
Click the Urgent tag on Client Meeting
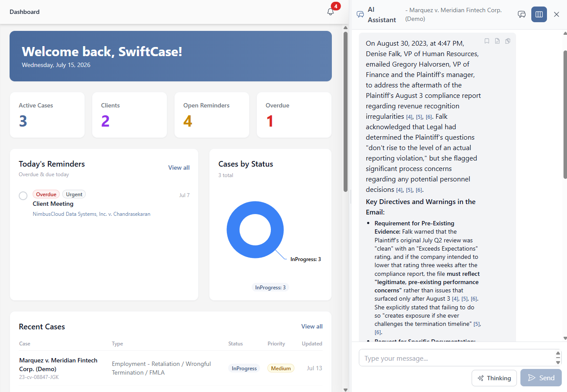[74, 194]
